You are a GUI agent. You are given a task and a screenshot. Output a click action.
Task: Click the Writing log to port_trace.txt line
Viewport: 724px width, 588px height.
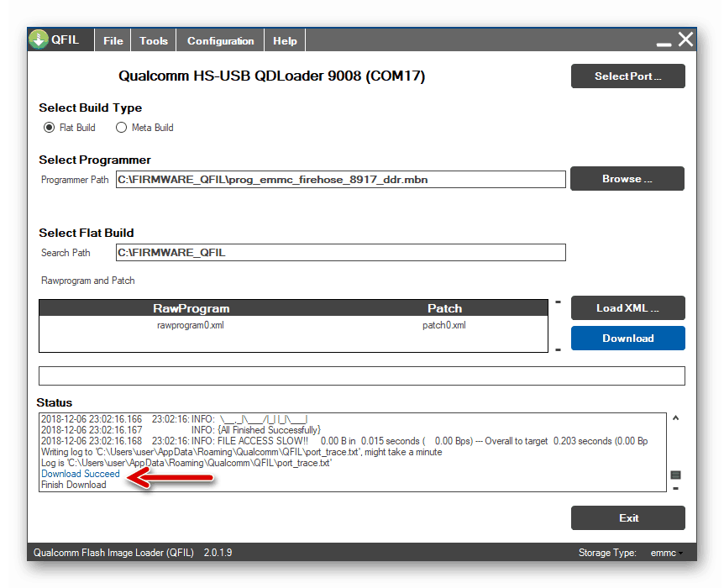pyautogui.click(x=242, y=452)
